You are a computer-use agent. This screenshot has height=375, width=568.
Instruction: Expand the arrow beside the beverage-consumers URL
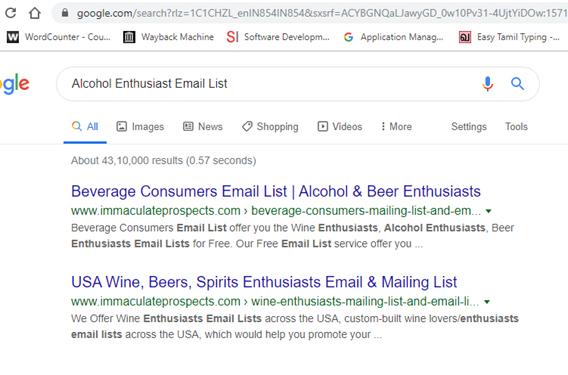(x=488, y=211)
